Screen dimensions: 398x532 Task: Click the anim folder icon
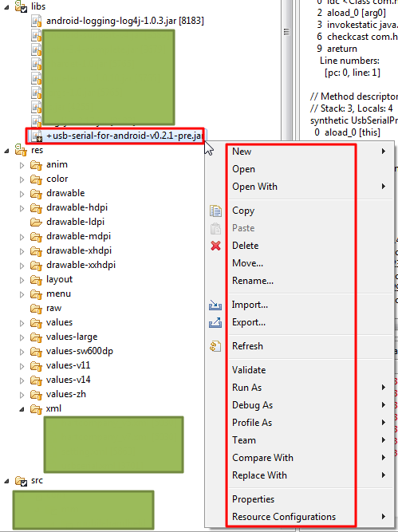point(36,165)
